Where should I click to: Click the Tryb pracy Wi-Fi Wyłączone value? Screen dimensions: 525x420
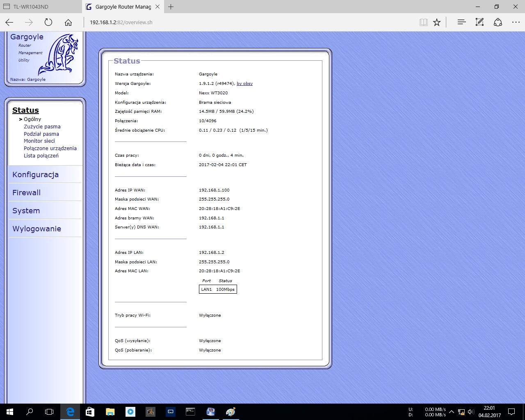[x=210, y=315]
